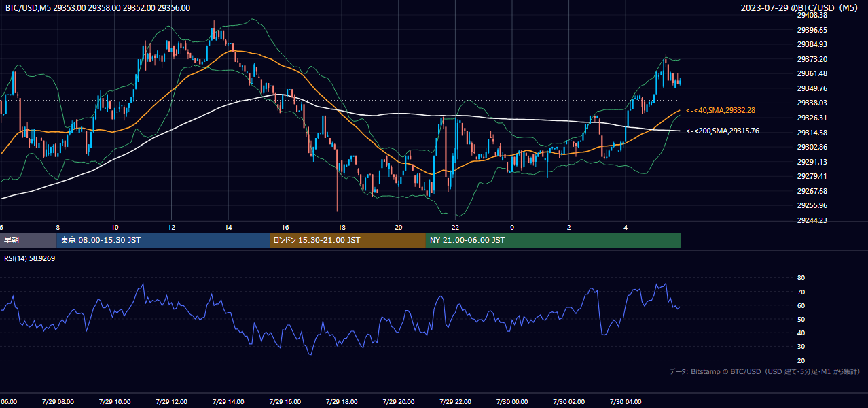This screenshot has height=408, width=868.
Task: Select the ロンドン 15:30-21:00 JST session bar
Action: coord(348,240)
